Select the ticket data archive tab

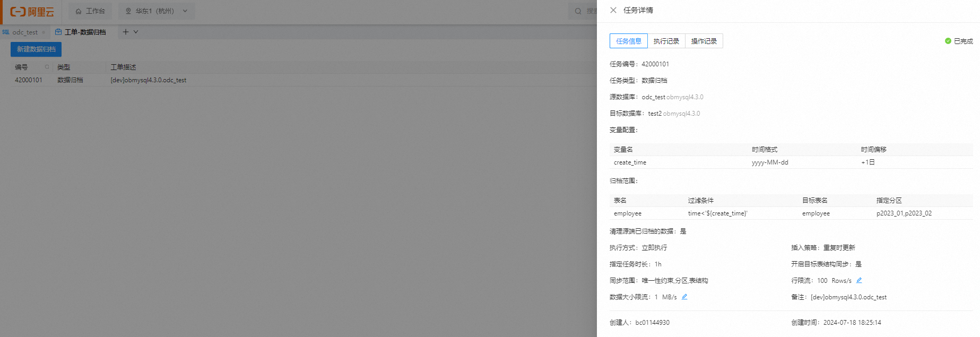tap(81, 32)
